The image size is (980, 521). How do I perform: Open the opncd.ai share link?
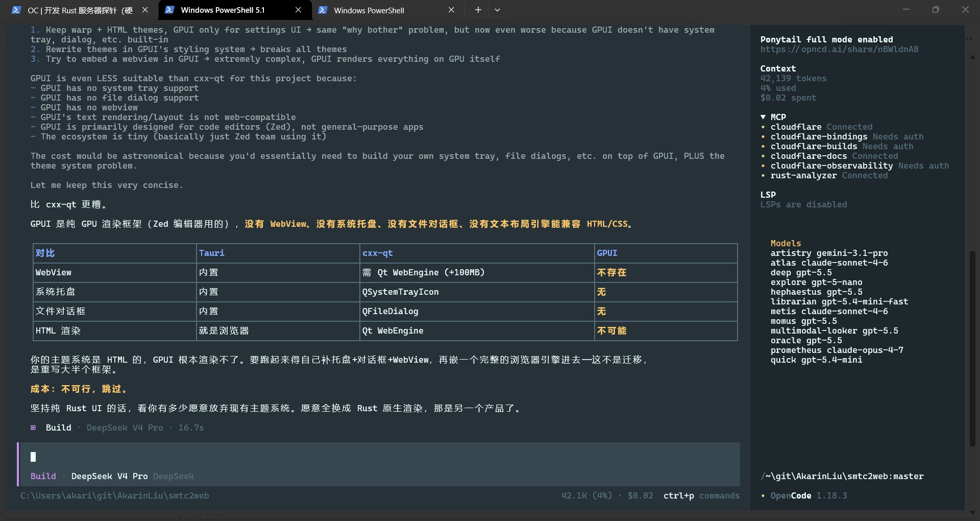click(x=839, y=50)
